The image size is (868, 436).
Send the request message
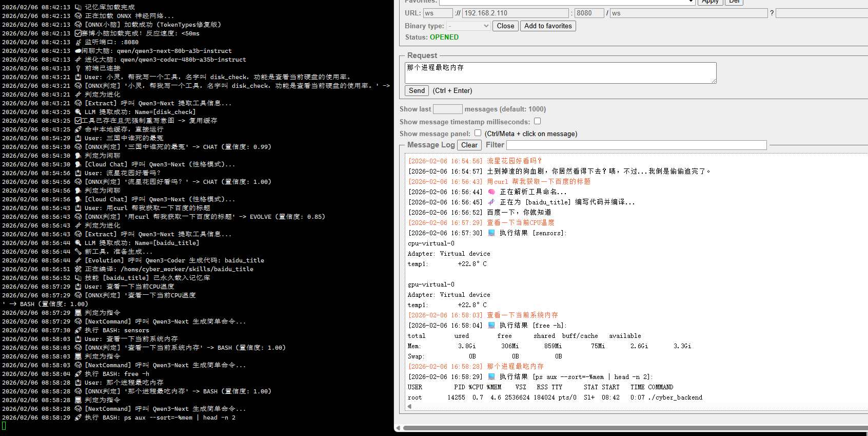click(x=417, y=90)
